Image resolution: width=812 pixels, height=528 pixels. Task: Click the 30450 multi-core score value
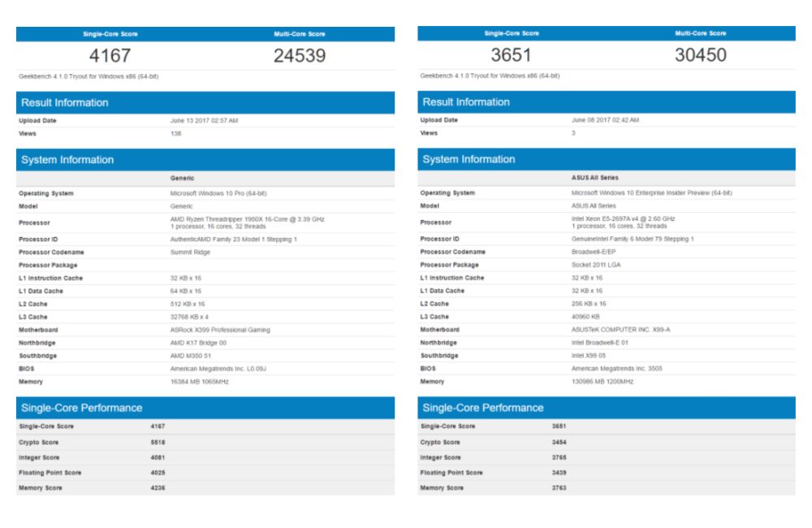pyautogui.click(x=702, y=55)
